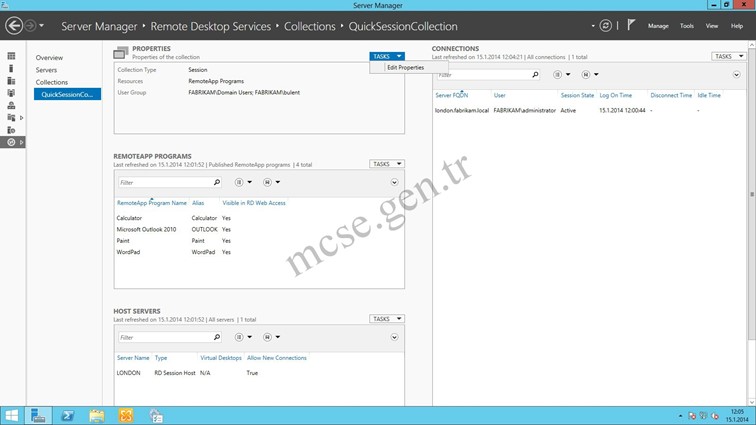Viewport: 756px width, 425px height.
Task: Go back with the back arrow button
Action: tap(14, 26)
